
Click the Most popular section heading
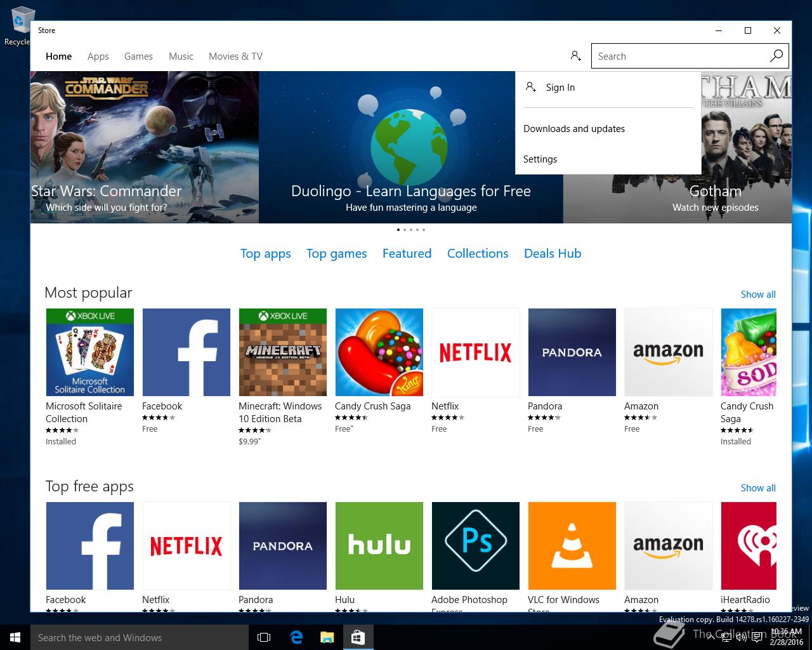click(x=88, y=293)
